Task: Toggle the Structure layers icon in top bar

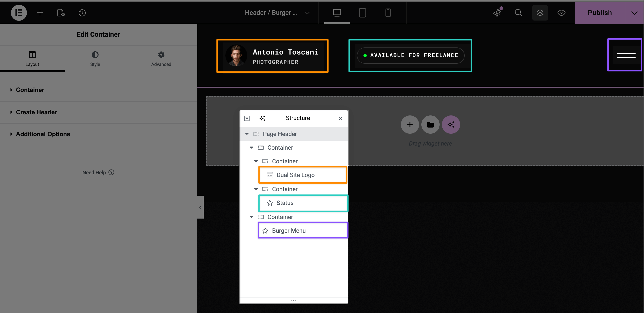Action: pos(540,13)
